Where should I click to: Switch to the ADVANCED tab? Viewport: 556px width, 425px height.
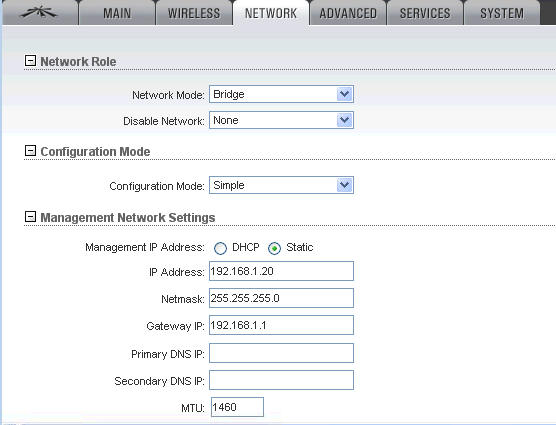pos(348,13)
